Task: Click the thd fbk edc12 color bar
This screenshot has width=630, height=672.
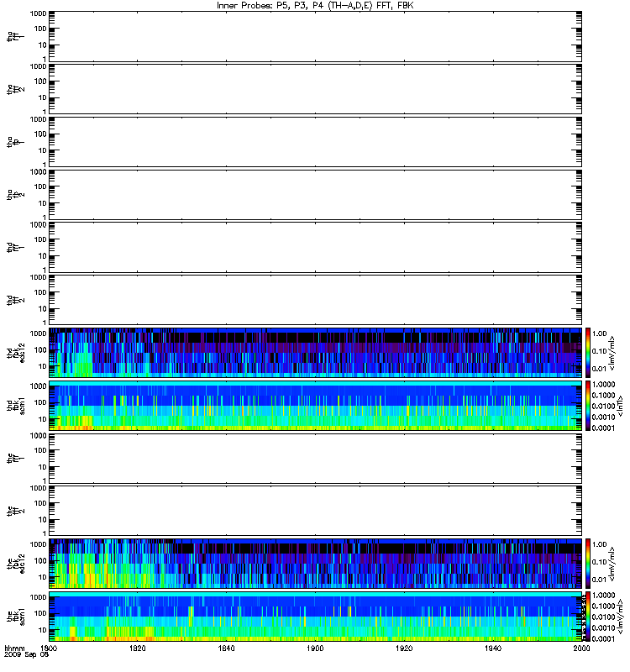Action: pyautogui.click(x=588, y=353)
